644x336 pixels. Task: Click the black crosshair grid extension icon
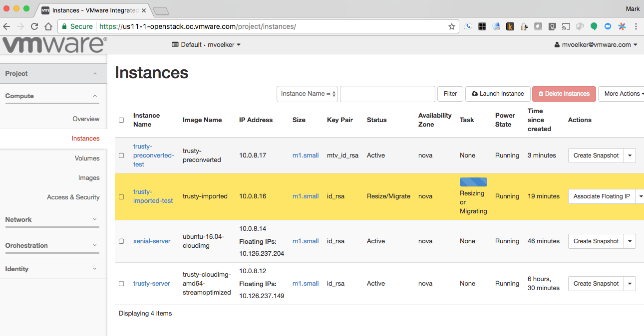coord(482,26)
